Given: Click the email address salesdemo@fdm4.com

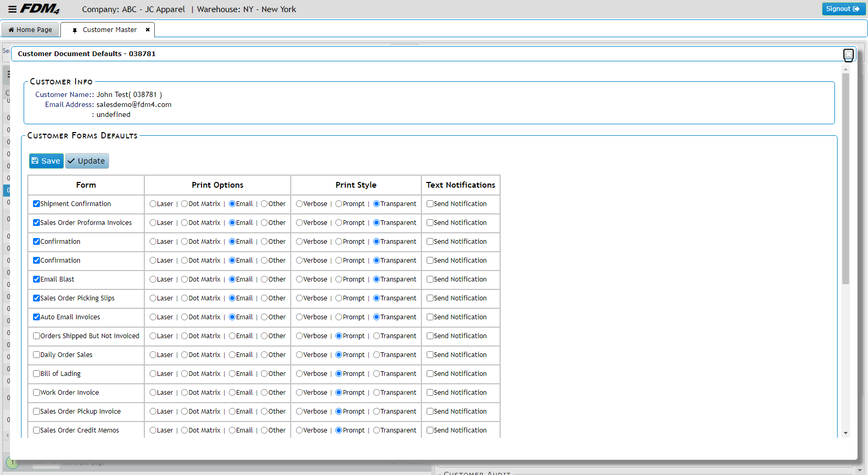Looking at the screenshot, I should pyautogui.click(x=134, y=105).
